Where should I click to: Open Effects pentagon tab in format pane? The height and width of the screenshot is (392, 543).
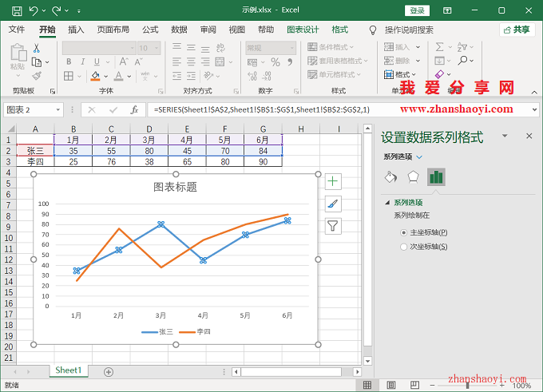413,177
